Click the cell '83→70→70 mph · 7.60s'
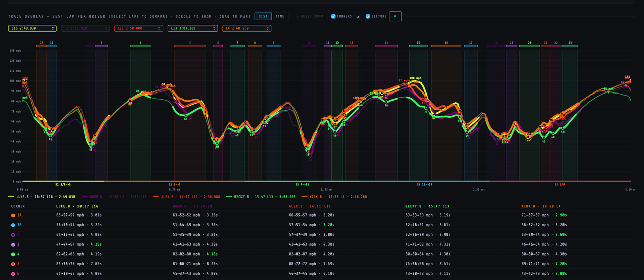 coord(79,264)
